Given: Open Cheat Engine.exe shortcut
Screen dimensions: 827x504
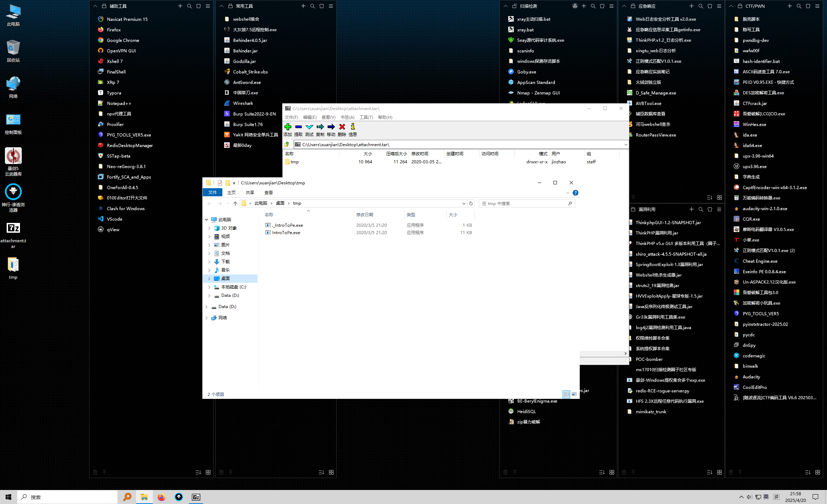Looking at the screenshot, I should point(760,261).
